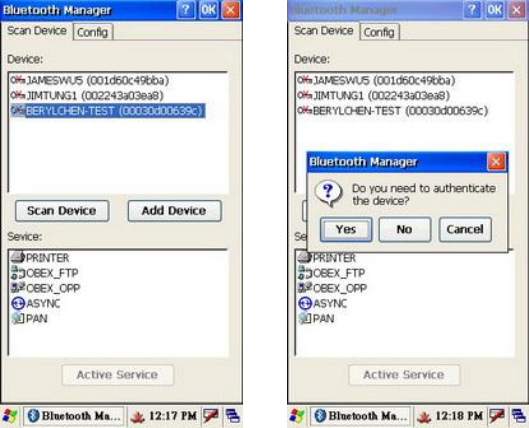Image resolution: width=529 pixels, height=428 pixels.
Task: Click PAN service icon in right window
Action: [305, 318]
